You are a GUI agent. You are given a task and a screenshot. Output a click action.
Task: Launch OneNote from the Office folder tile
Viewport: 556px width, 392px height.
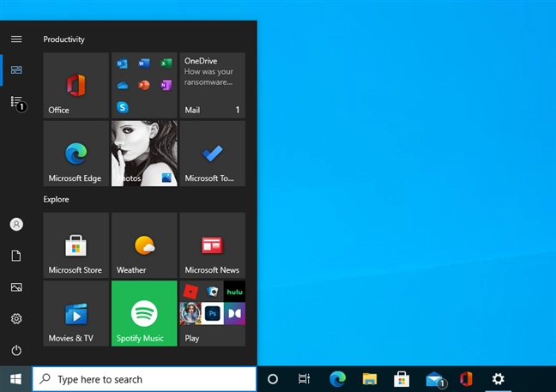point(166,85)
